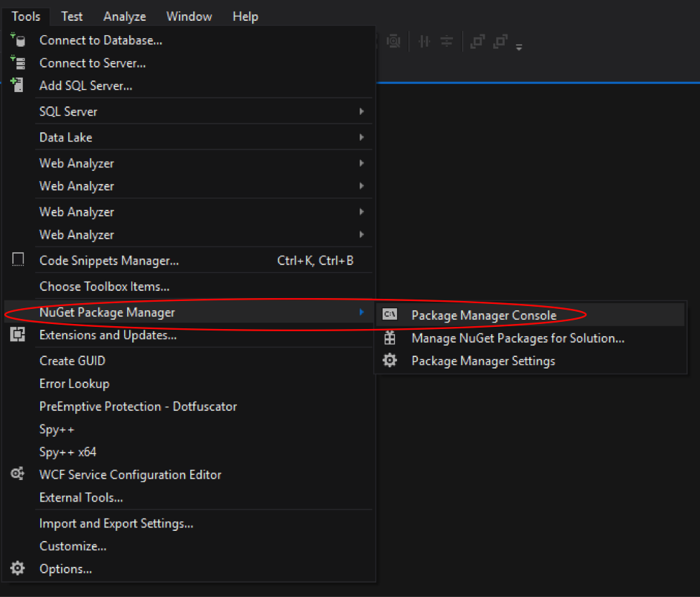This screenshot has height=597, width=700.
Task: Click the Add SQL Server icon
Action: point(18,85)
